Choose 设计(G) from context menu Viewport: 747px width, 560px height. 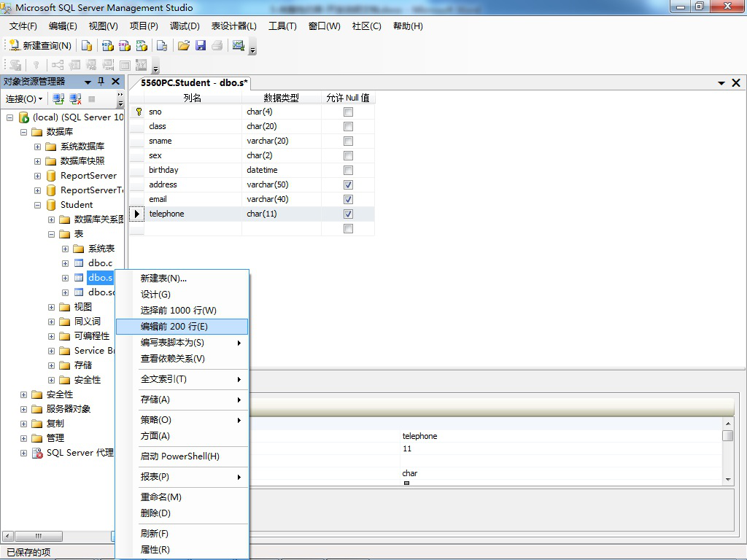(182, 295)
